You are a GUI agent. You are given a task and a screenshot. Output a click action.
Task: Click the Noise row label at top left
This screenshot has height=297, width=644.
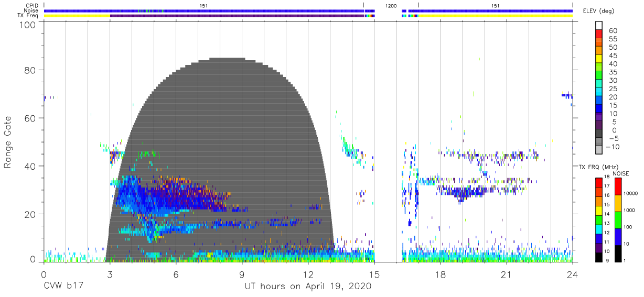click(32, 10)
